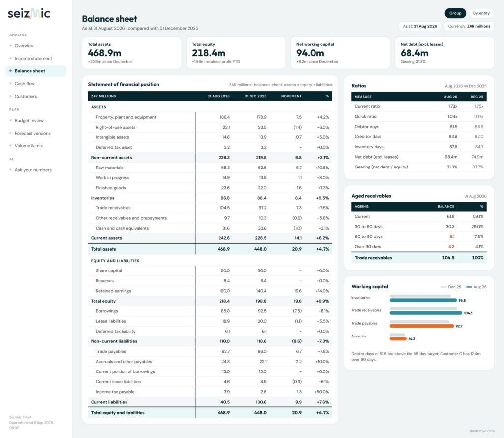The image size is (504, 438).
Task: Click the 4.3 Over 90 days balance
Action: click(x=451, y=246)
